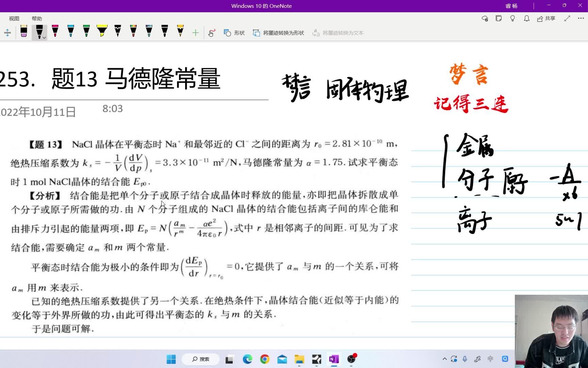Open the 视图 tab
Image resolution: width=588 pixels, height=368 pixels.
tap(14, 18)
